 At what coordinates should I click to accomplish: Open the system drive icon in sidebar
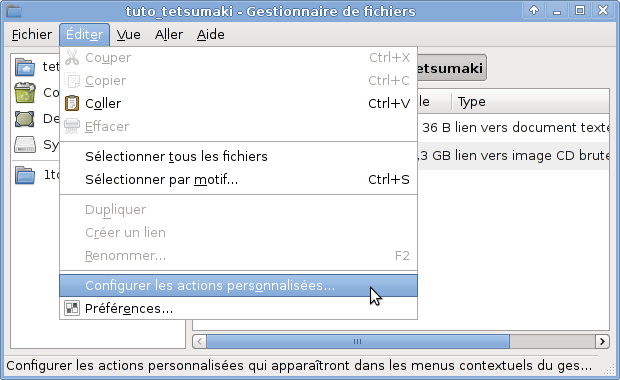[x=25, y=145]
